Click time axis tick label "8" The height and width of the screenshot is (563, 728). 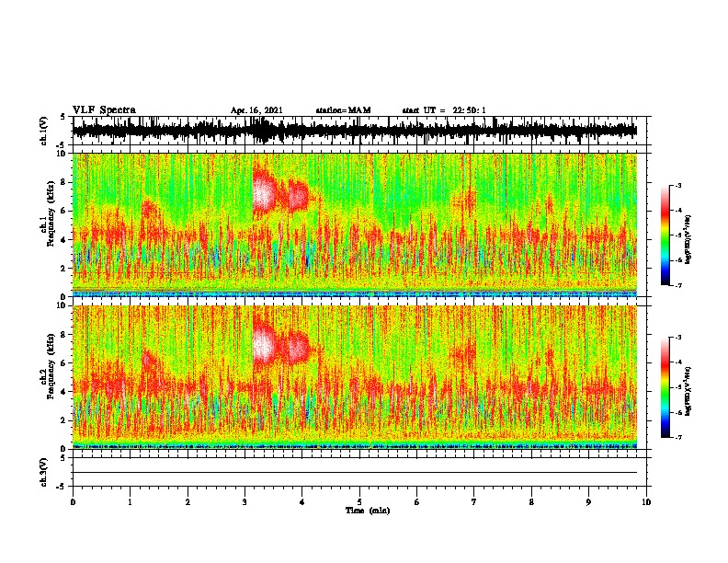tap(531, 502)
